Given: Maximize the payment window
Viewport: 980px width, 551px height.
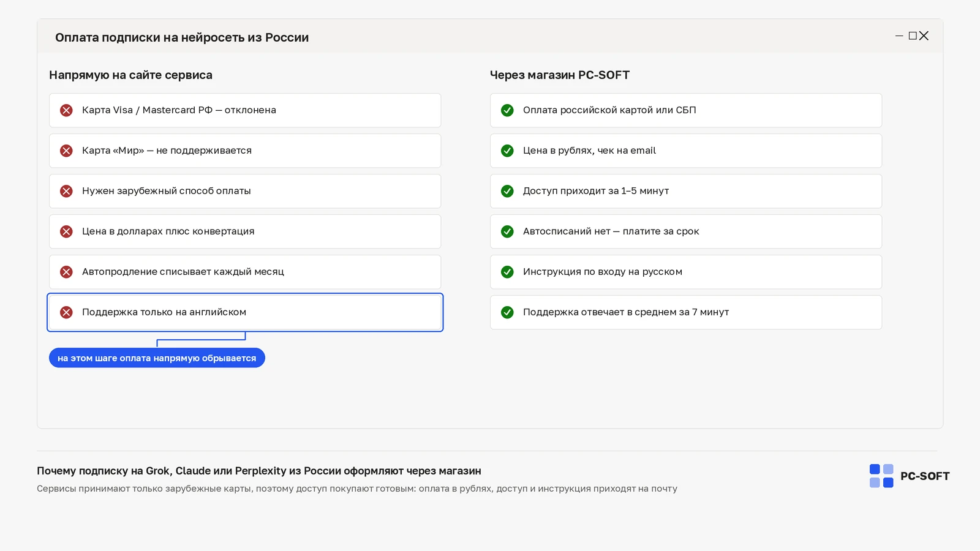Looking at the screenshot, I should (x=913, y=36).
